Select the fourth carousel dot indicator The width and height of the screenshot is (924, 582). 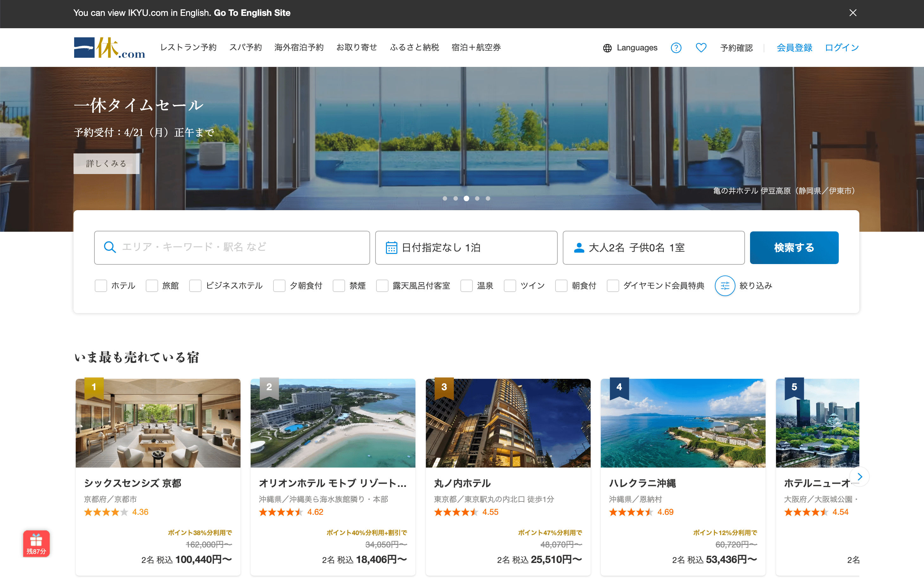[477, 198]
